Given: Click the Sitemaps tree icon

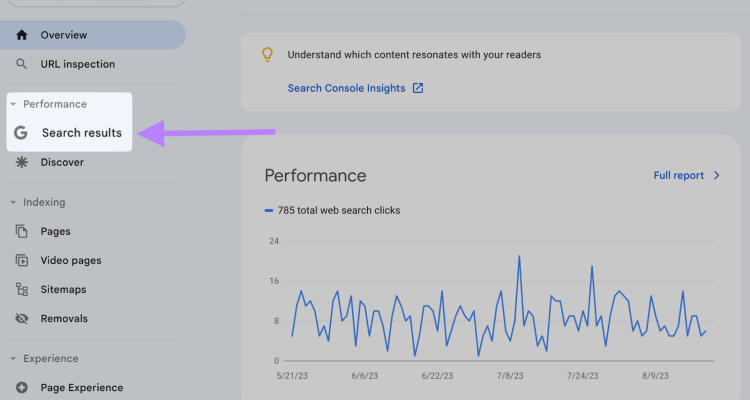Looking at the screenshot, I should pos(22,289).
